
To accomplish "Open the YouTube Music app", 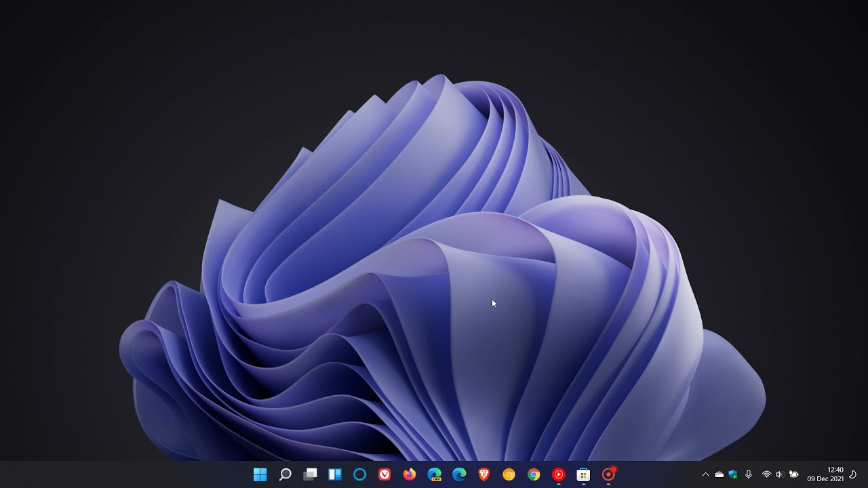I will (x=559, y=474).
